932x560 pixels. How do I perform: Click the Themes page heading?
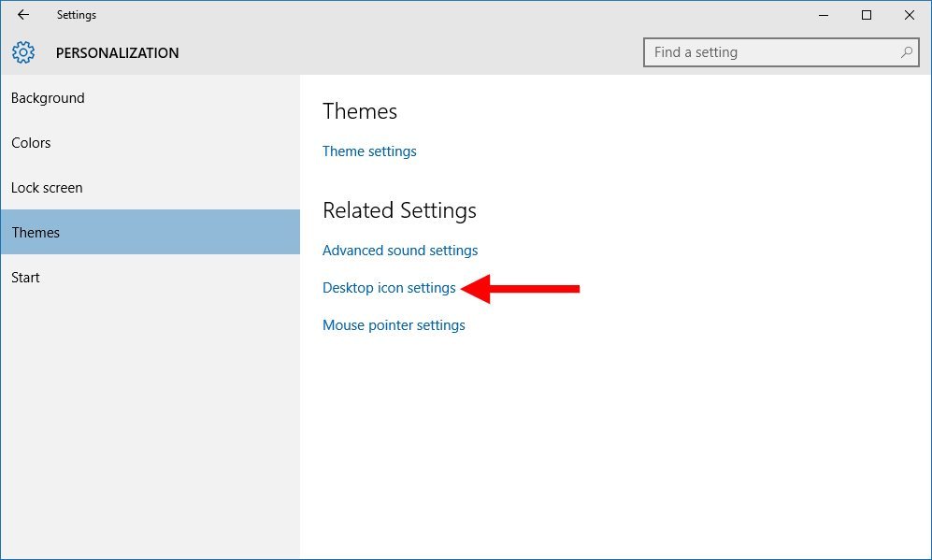360,110
